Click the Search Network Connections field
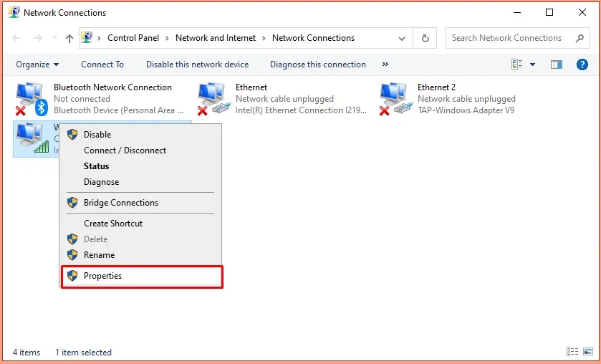 point(509,39)
